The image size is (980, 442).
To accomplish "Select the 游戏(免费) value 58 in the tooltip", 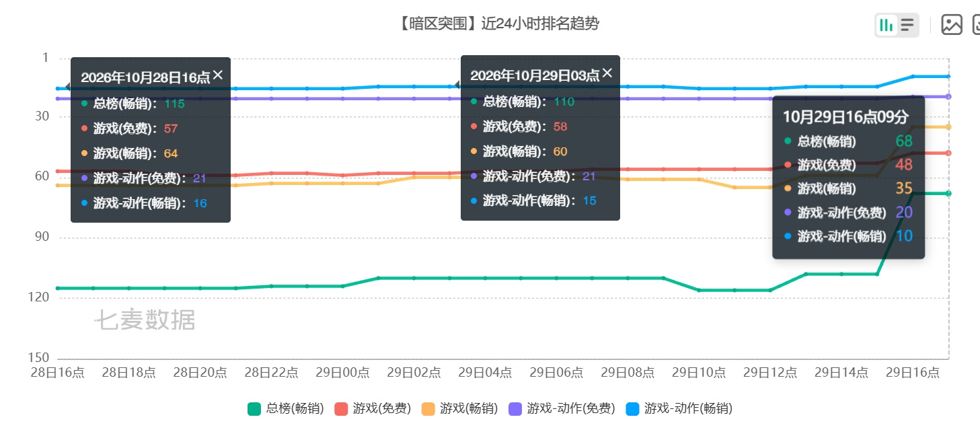I will point(561,127).
